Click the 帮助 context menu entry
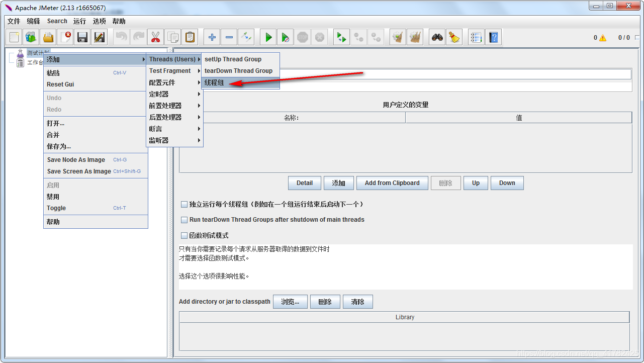644x363 pixels. pos(96,222)
